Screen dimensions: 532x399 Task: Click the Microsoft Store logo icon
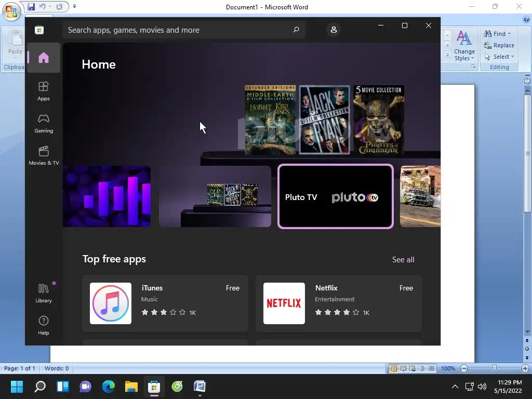pos(39,30)
